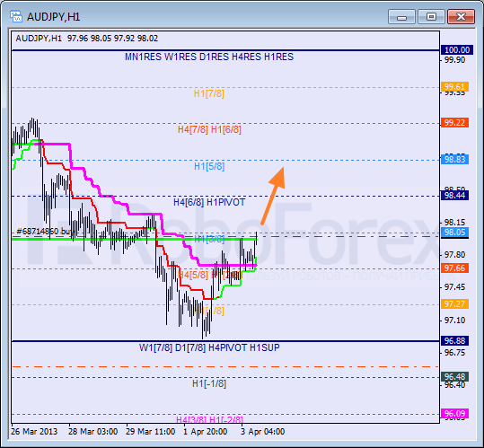The image size is (484, 448).
Task: Click the #68714860 buy order label
Action: (46, 231)
